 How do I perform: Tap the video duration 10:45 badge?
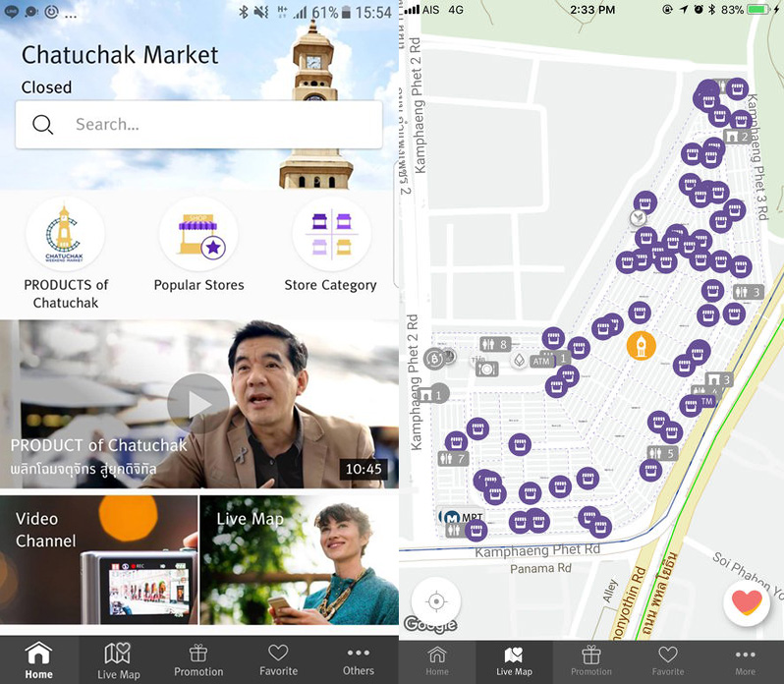pos(364,469)
